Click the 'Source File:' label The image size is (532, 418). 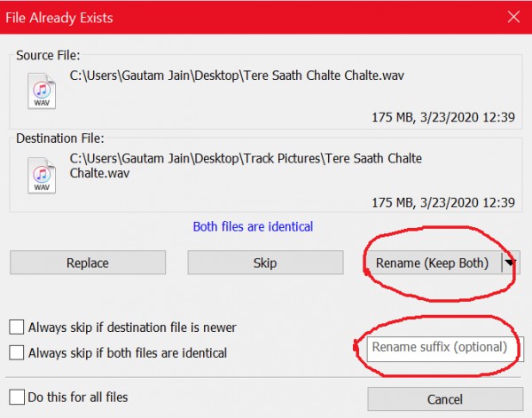(48, 55)
